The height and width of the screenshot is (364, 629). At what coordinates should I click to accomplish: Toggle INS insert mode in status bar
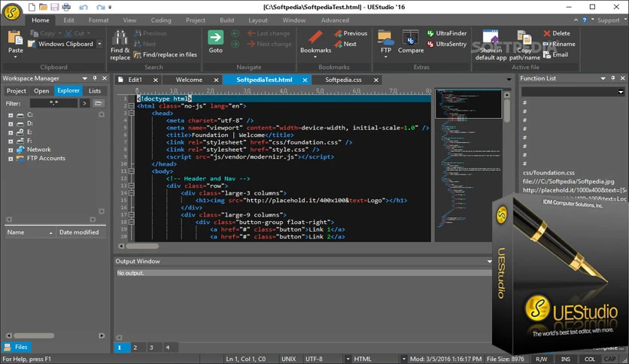click(x=565, y=359)
